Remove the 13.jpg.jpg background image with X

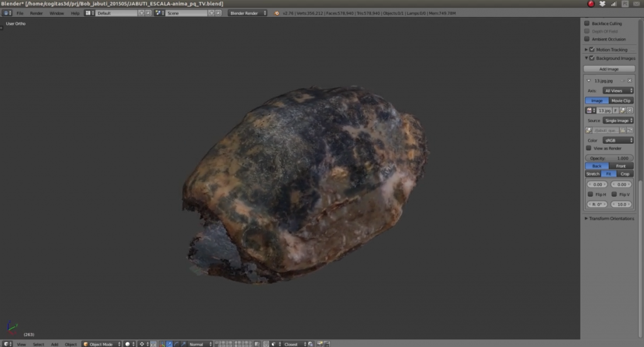tap(630, 80)
